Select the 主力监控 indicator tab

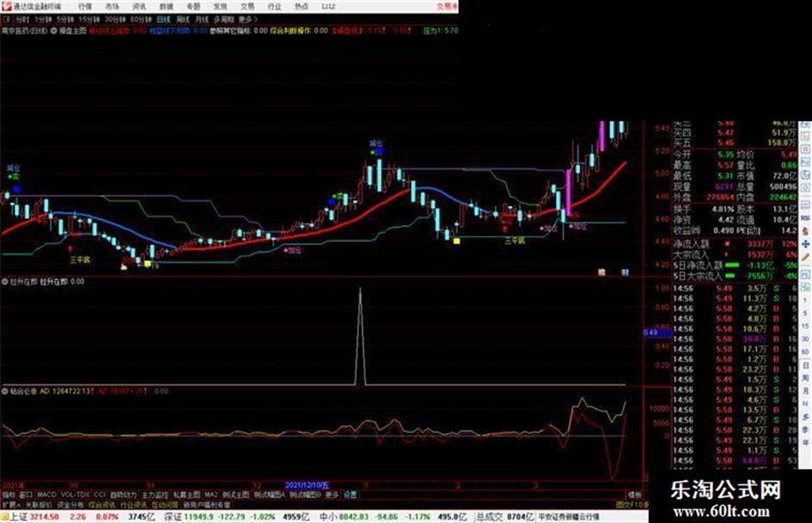coord(155,495)
